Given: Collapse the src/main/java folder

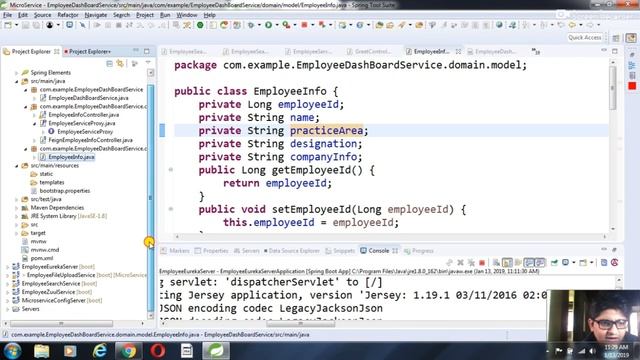Looking at the screenshot, I should pyautogui.click(x=17, y=81).
